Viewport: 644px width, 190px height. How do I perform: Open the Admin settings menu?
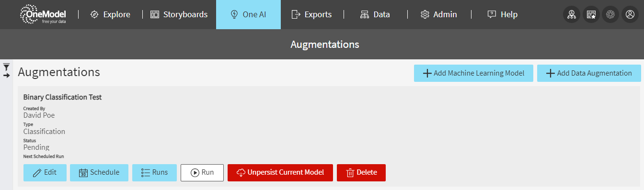click(x=438, y=14)
